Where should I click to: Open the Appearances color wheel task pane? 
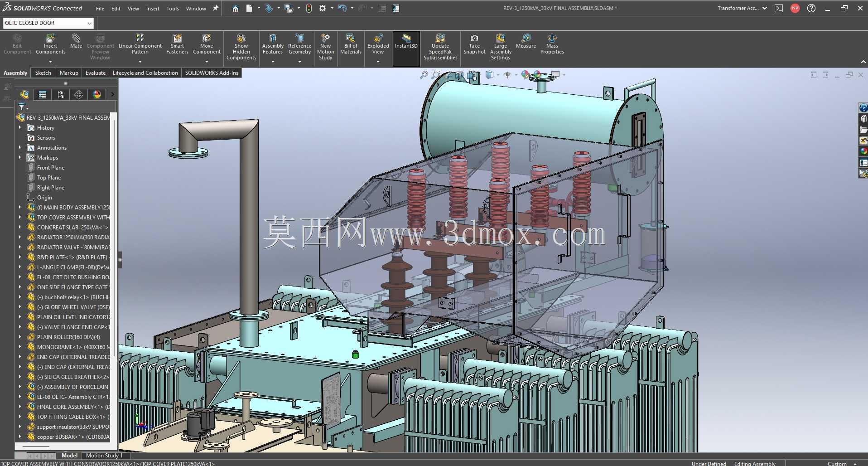tap(863, 151)
